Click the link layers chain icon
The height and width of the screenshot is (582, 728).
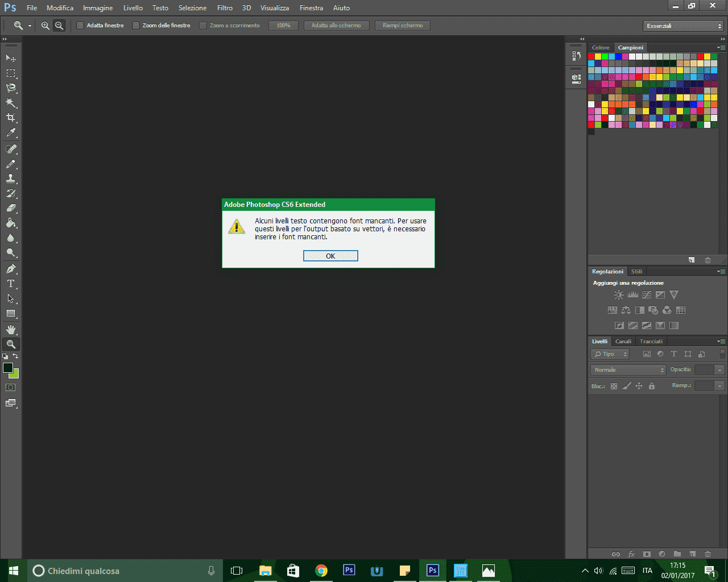pyautogui.click(x=616, y=554)
